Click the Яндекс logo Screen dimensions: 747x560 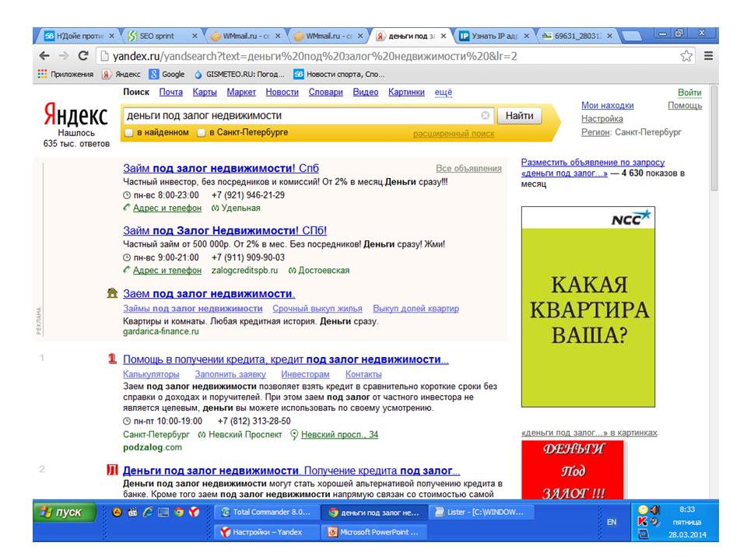[75, 114]
